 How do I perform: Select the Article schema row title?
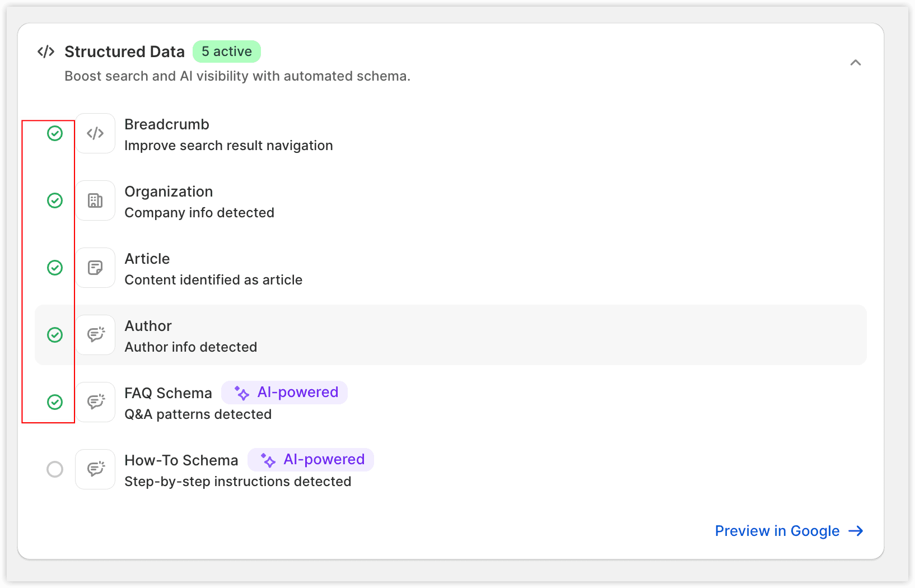(147, 259)
